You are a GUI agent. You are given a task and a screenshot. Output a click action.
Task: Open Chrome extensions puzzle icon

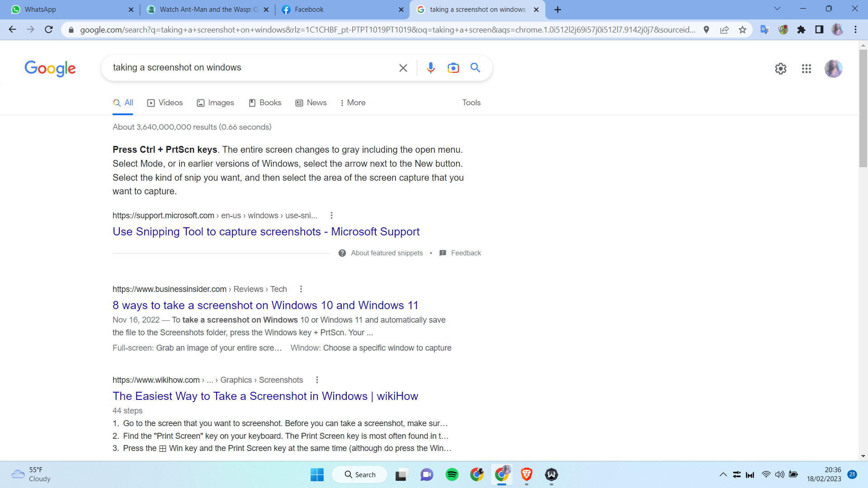(x=801, y=30)
